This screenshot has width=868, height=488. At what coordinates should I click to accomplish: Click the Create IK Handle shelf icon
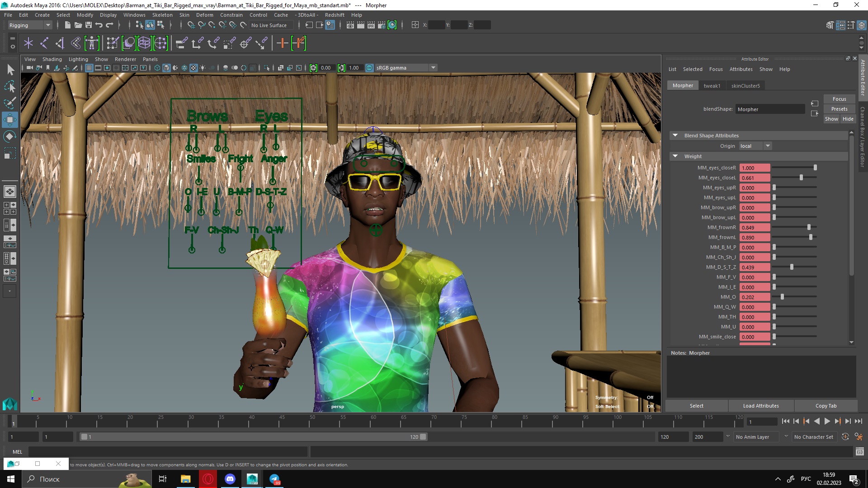[60, 43]
